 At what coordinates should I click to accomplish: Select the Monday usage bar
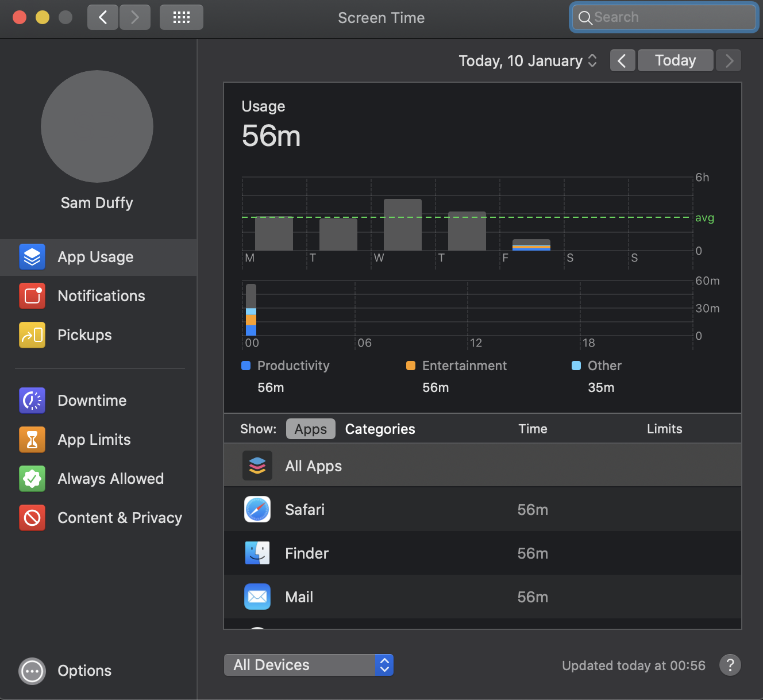[x=274, y=233]
